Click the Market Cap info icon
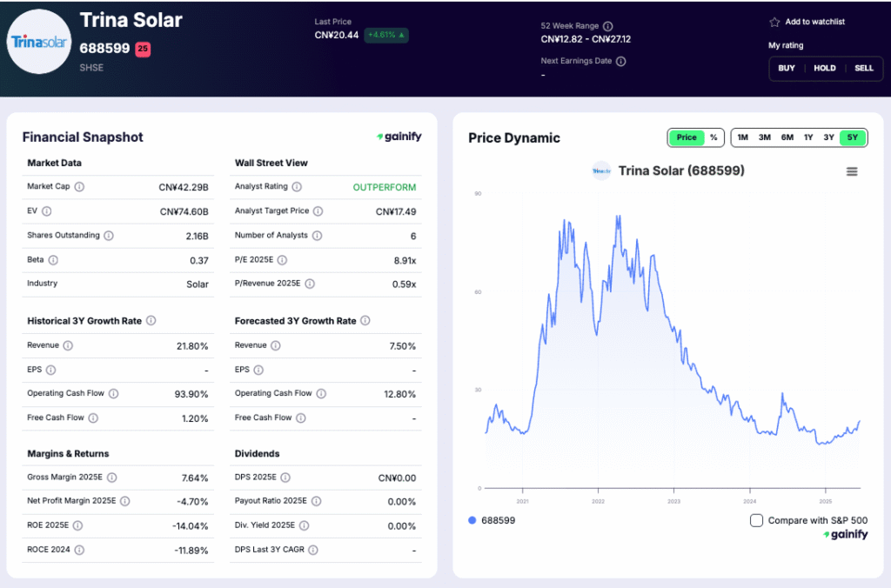This screenshot has width=891, height=588. (78, 186)
